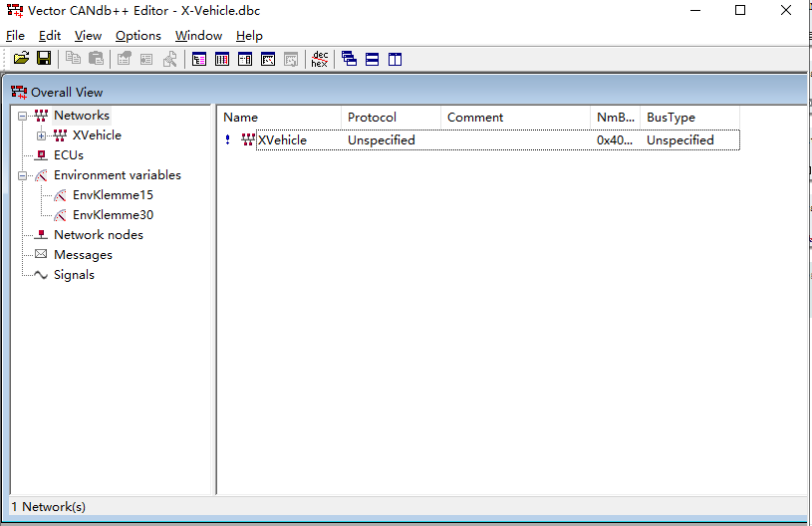Open the attribute definitions toolbar icon

245,60
